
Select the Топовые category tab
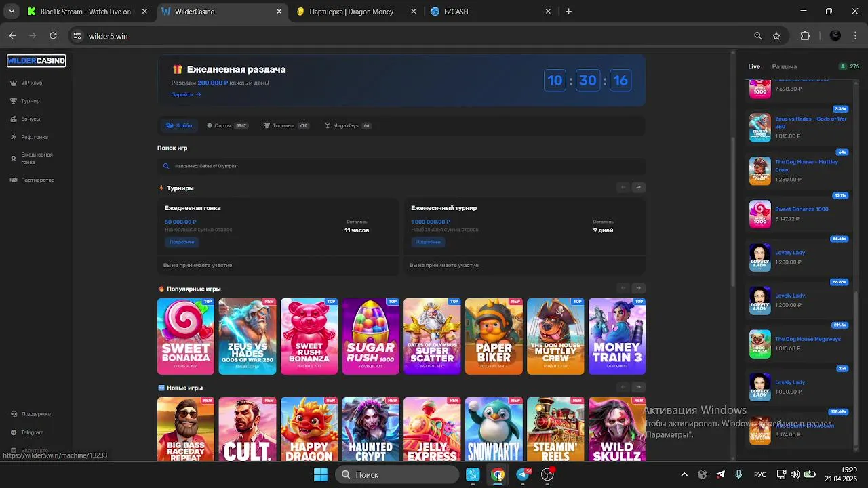coord(286,125)
